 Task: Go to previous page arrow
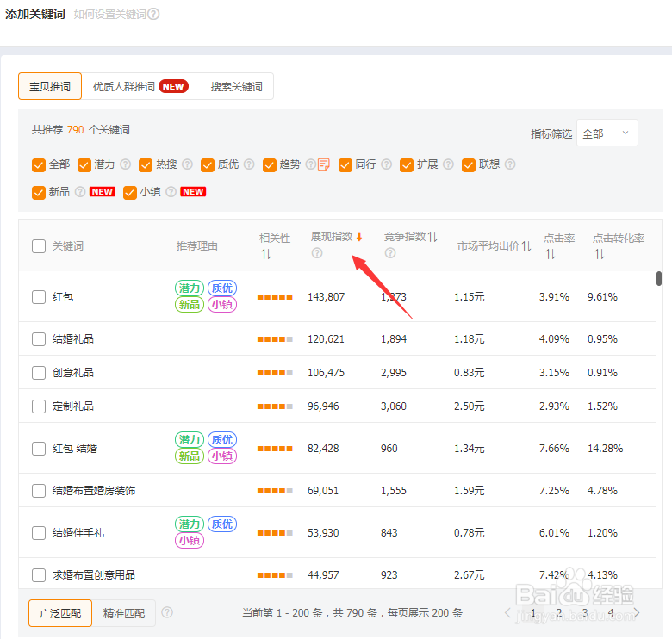point(507,613)
